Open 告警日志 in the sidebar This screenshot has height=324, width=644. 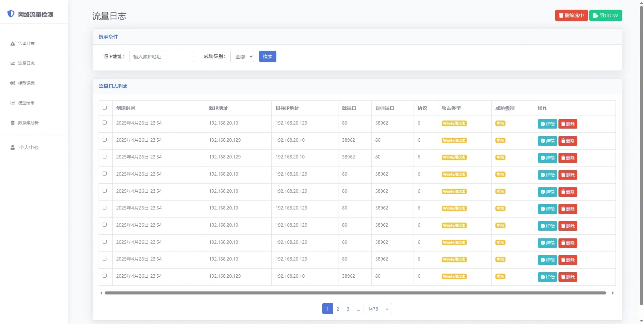point(22,44)
